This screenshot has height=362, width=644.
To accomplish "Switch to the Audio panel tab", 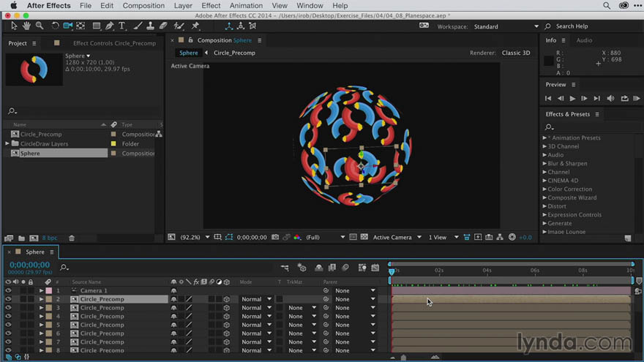I will 584,40.
